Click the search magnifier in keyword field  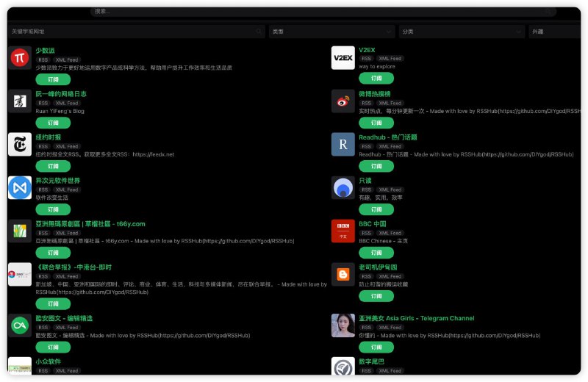[259, 32]
